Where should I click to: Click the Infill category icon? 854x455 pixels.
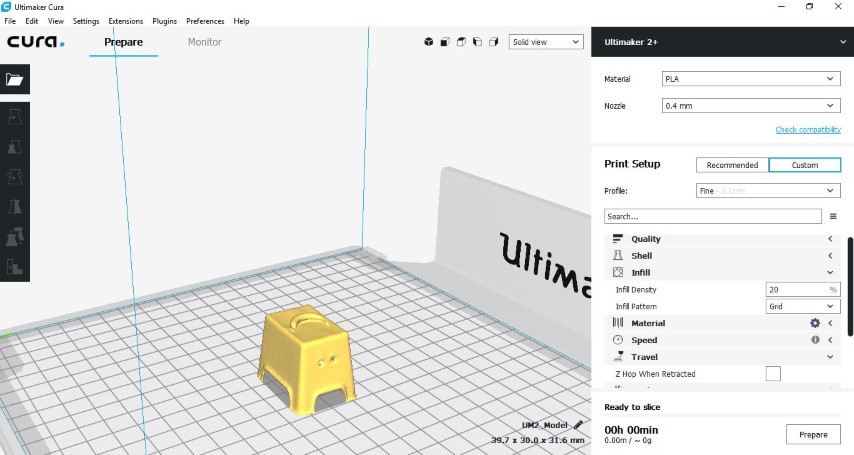618,272
